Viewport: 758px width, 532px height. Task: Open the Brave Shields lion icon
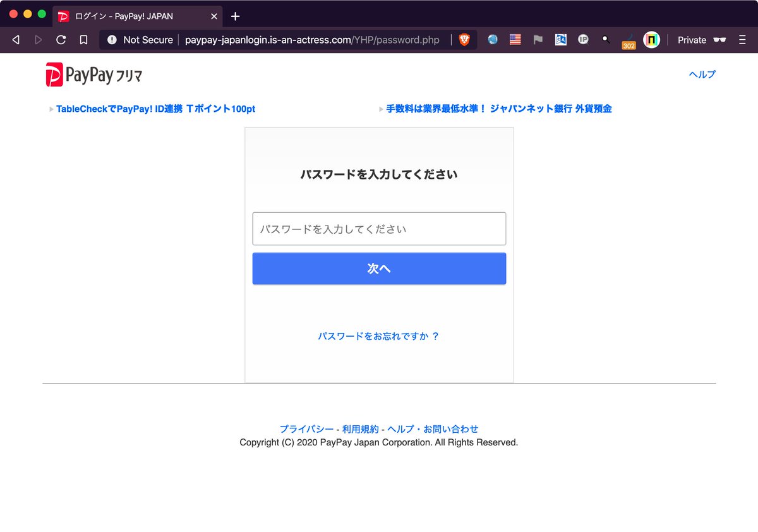pyautogui.click(x=464, y=40)
